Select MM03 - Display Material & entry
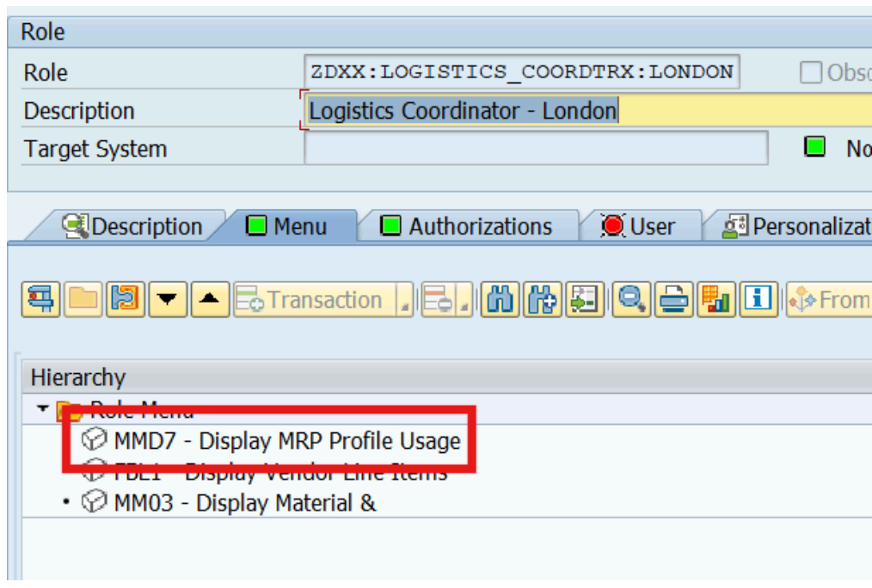 244,503
